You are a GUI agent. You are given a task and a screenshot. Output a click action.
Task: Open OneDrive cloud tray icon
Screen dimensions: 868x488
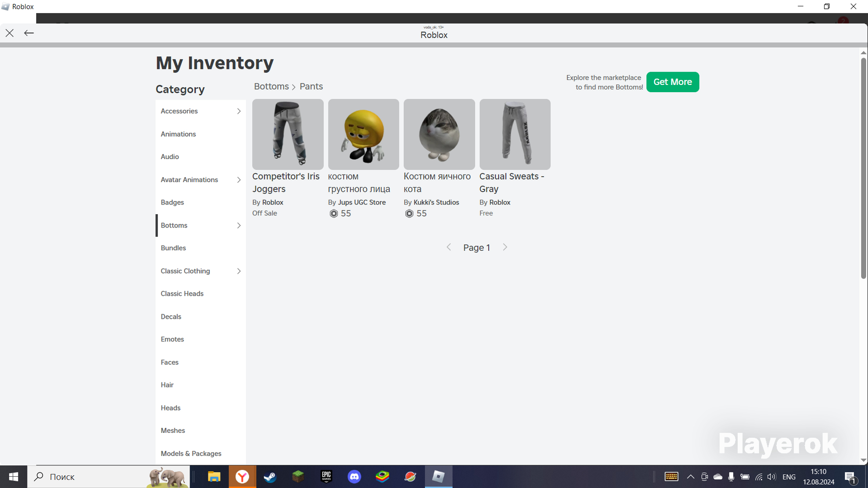click(x=718, y=477)
